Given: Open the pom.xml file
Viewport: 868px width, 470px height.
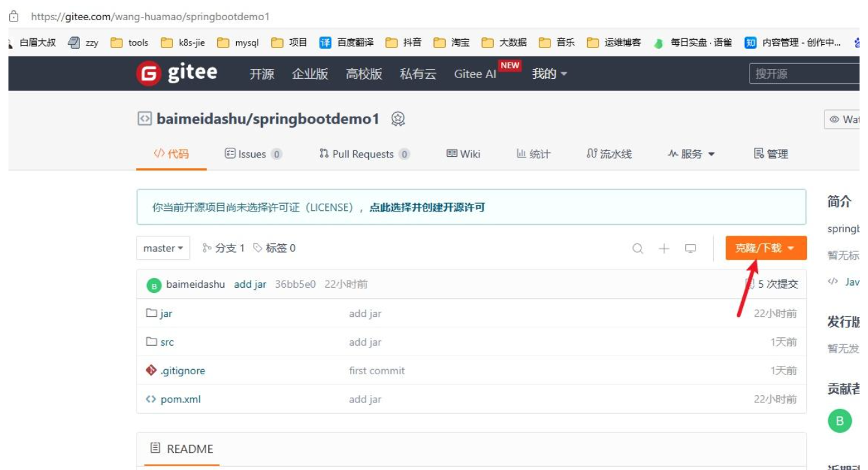Looking at the screenshot, I should pos(181,400).
